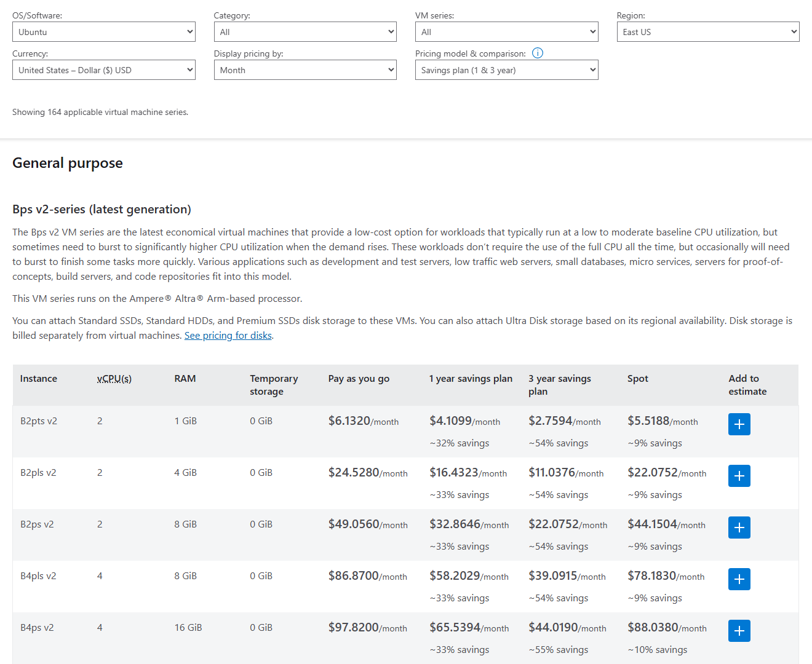
Task: Click the General purpose heading
Action: tap(68, 163)
